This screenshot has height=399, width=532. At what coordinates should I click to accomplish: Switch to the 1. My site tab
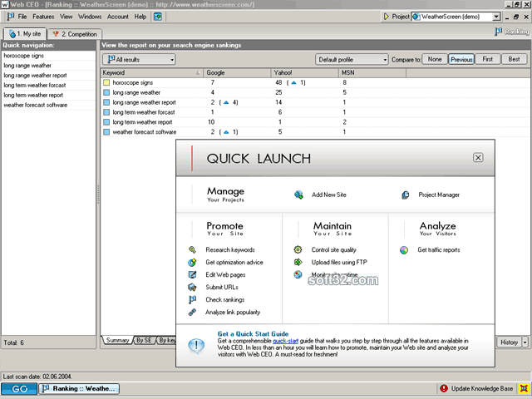tap(25, 33)
